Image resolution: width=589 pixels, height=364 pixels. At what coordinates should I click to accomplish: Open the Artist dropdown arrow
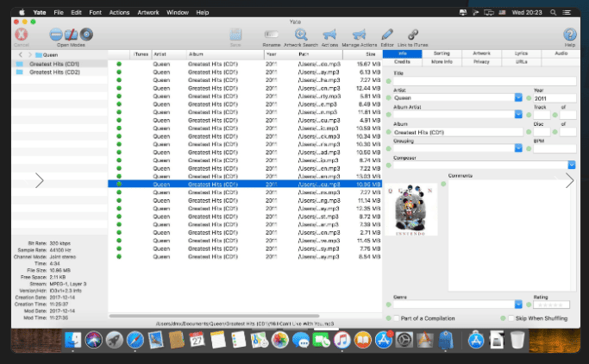[518, 97]
